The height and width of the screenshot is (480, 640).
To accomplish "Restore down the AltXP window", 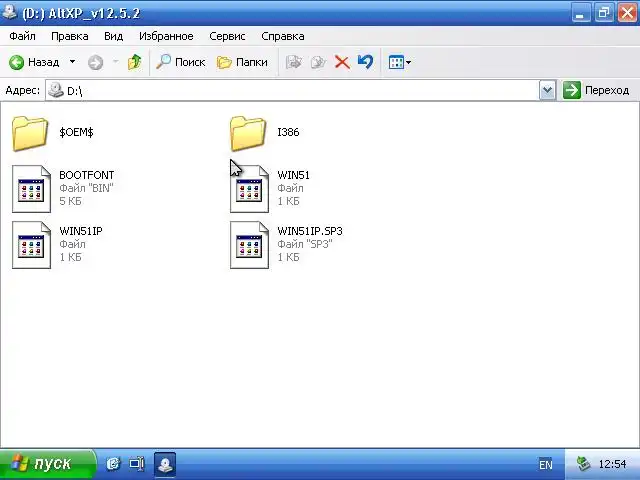I will point(603,13).
